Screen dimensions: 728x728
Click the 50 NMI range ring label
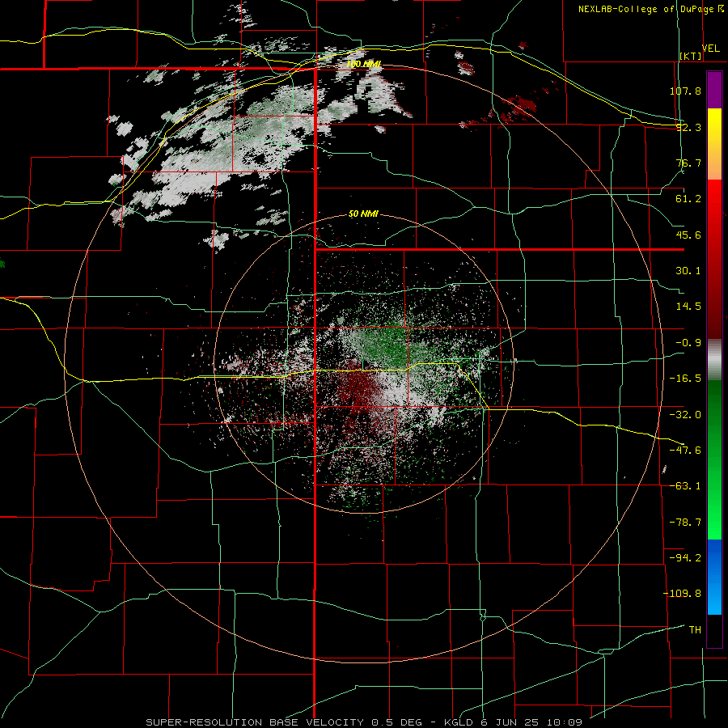(363, 214)
